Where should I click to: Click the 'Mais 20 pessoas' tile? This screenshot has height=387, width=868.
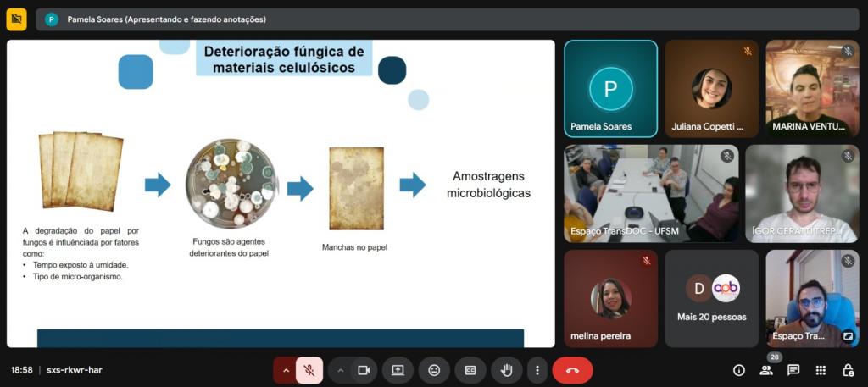[x=711, y=298]
